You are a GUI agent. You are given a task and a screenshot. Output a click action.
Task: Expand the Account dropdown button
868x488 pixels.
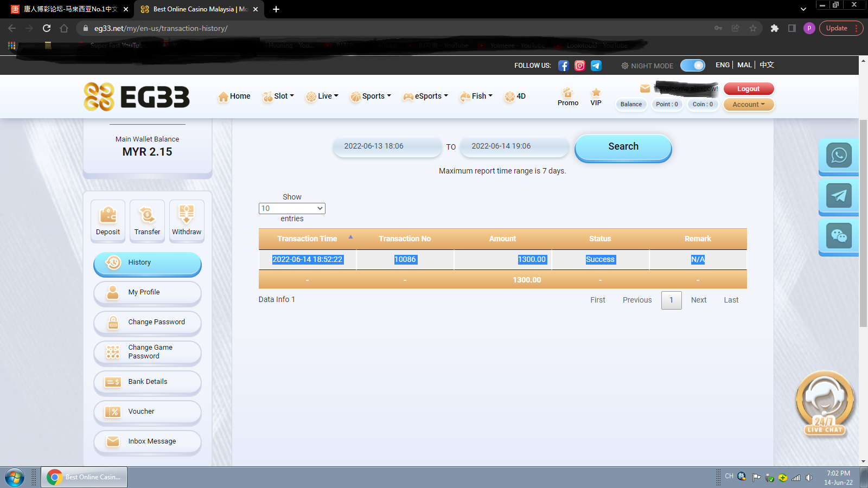tap(748, 105)
